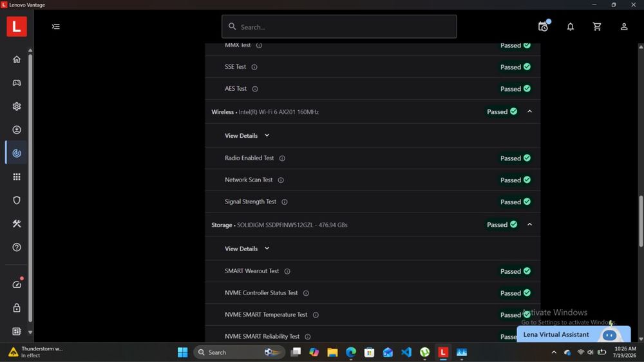Click the main page scrollbar thumb
The width and height of the screenshot is (644, 362).
641,221
